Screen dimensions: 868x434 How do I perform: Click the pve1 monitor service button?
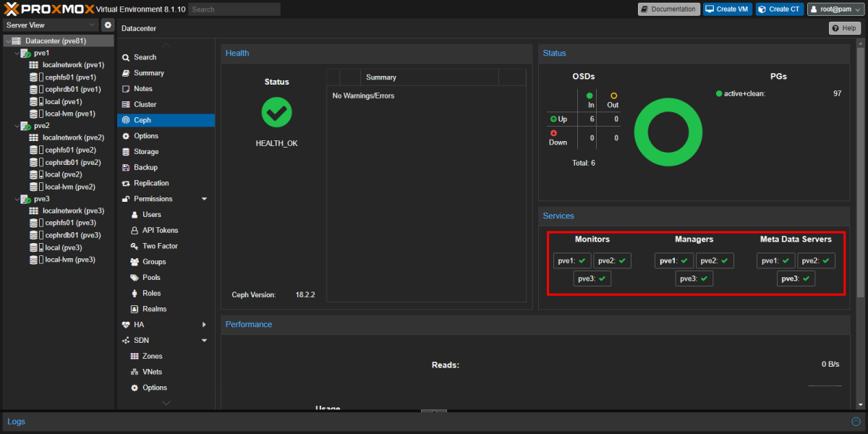pyautogui.click(x=572, y=260)
